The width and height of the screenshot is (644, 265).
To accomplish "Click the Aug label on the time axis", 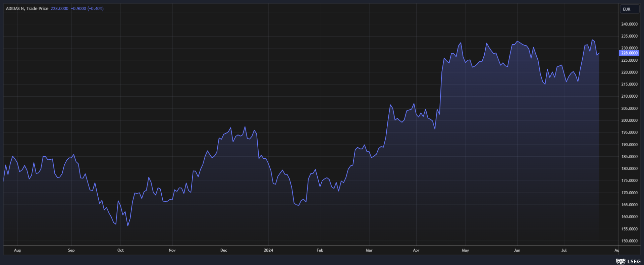I will click(17, 250).
